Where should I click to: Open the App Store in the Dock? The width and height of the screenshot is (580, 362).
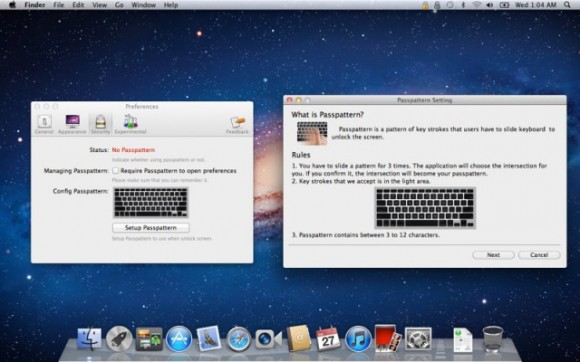[179, 339]
